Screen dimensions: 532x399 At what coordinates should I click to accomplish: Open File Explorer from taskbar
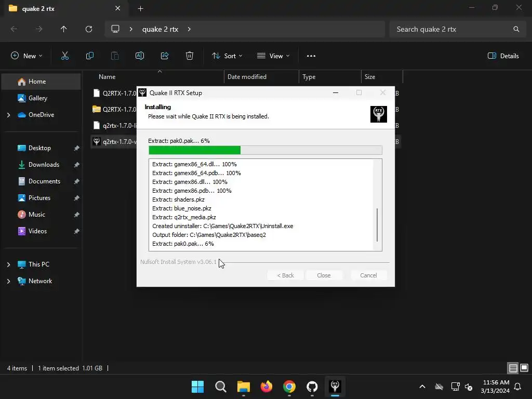[x=243, y=387]
